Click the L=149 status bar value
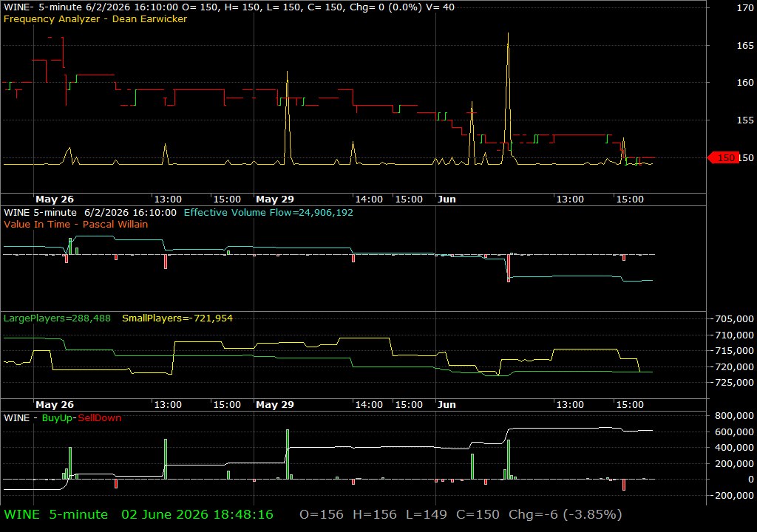The height and width of the screenshot is (532, 757). pyautogui.click(x=427, y=514)
